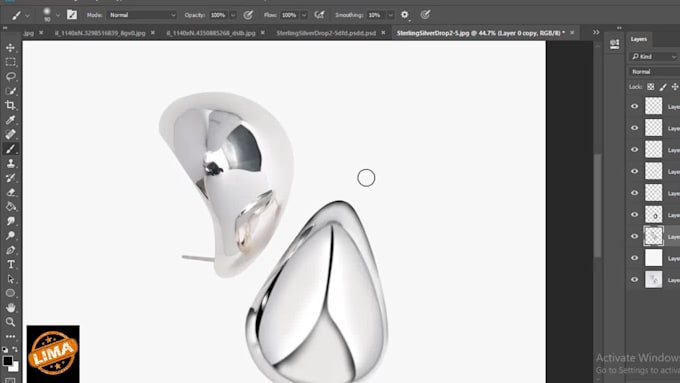Image resolution: width=680 pixels, height=383 pixels.
Task: Open smoothing options gear
Action: click(405, 15)
